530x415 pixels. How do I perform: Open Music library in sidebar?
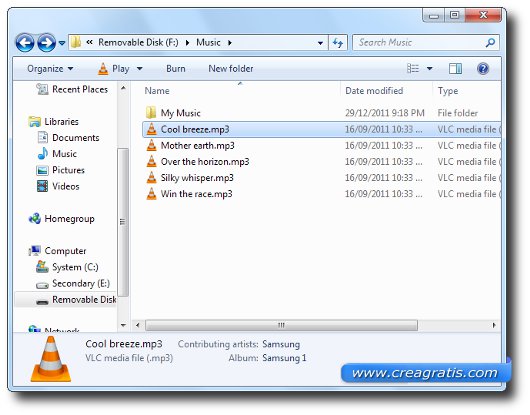pyautogui.click(x=64, y=154)
